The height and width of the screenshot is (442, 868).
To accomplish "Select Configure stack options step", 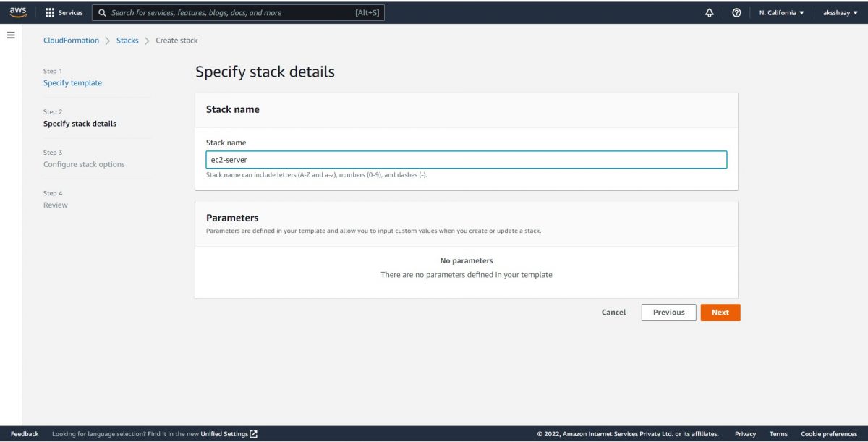I will tap(84, 164).
